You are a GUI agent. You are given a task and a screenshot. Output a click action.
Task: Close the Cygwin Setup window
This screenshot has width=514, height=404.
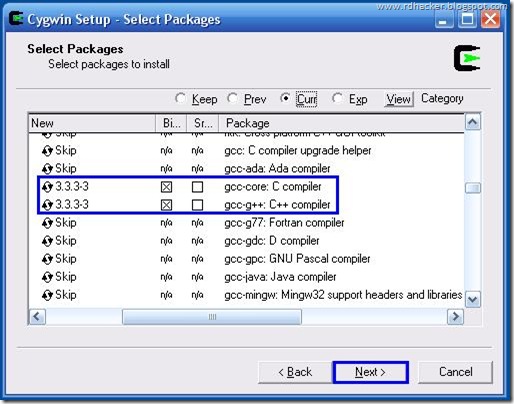pos(490,19)
